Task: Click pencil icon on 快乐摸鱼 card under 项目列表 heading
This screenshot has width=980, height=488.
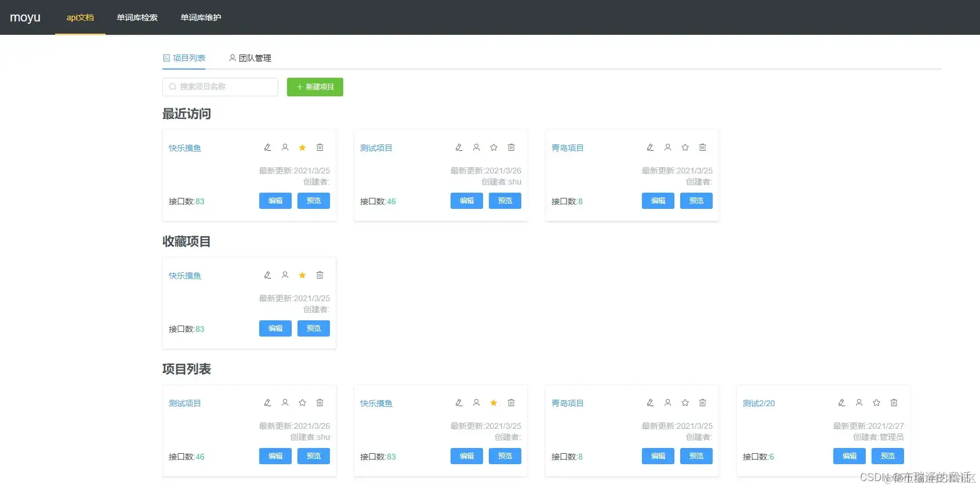Action: pos(459,403)
